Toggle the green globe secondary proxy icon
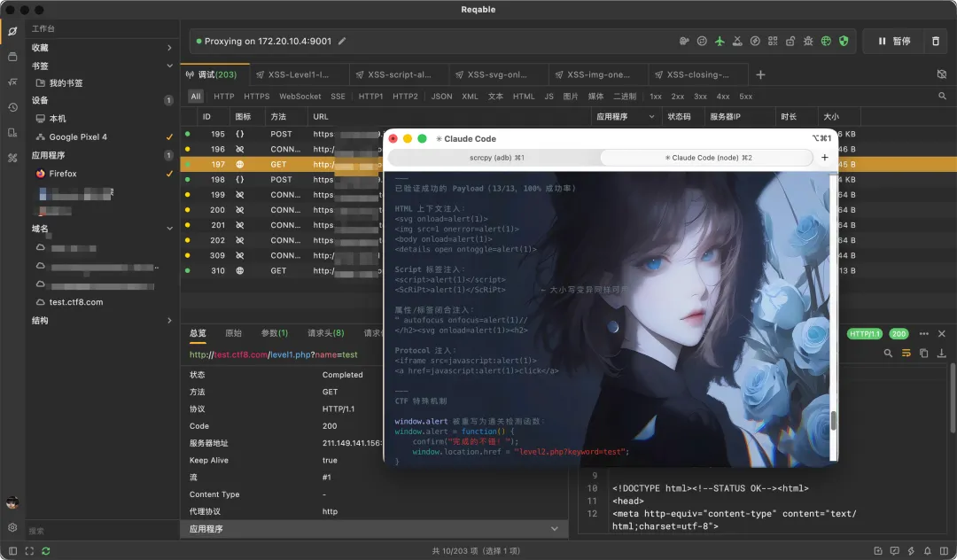957x560 pixels. 826,41
